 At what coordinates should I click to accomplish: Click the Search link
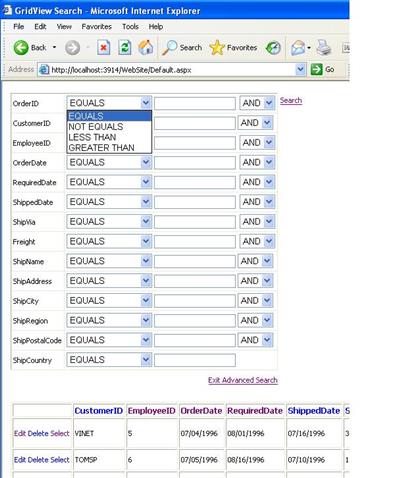point(291,100)
